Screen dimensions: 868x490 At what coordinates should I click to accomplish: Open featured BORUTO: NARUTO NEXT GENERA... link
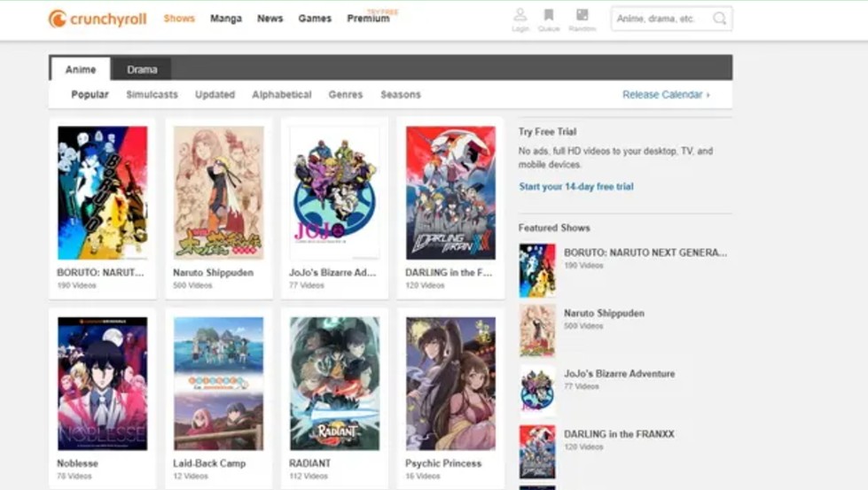coord(645,253)
